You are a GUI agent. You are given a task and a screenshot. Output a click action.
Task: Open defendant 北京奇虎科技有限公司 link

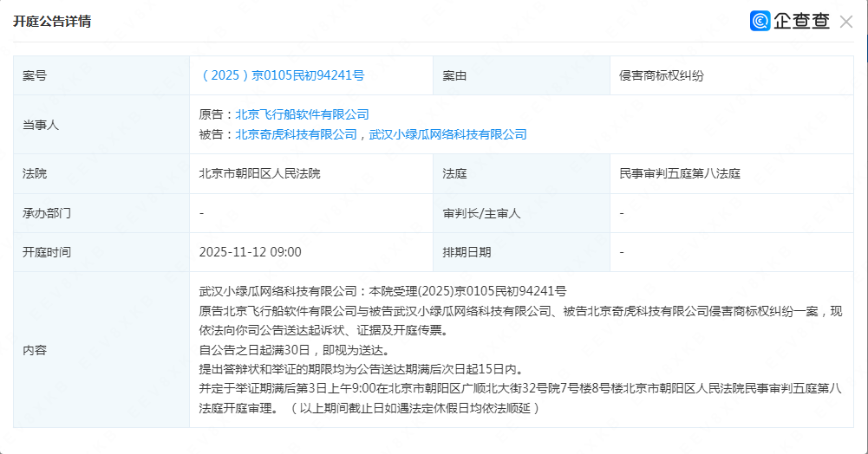tap(296, 134)
